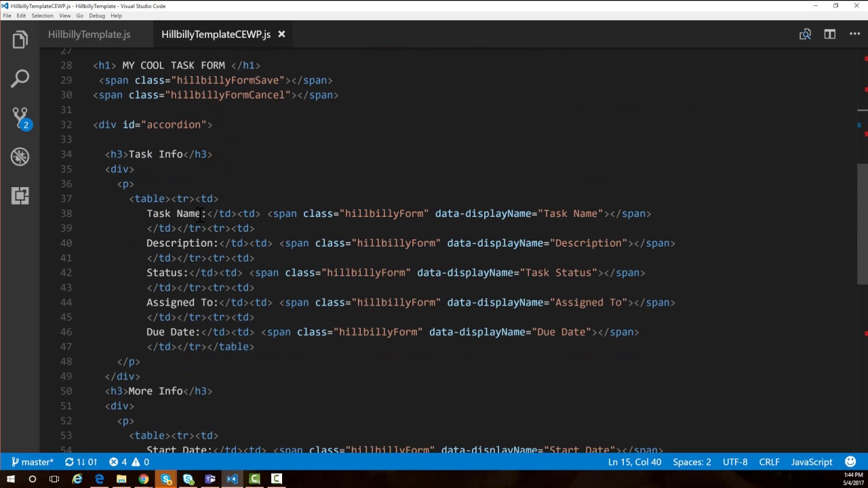This screenshot has width=868, height=488.
Task: Click the 'hillbillyFormCancel' class string
Action: click(228, 95)
